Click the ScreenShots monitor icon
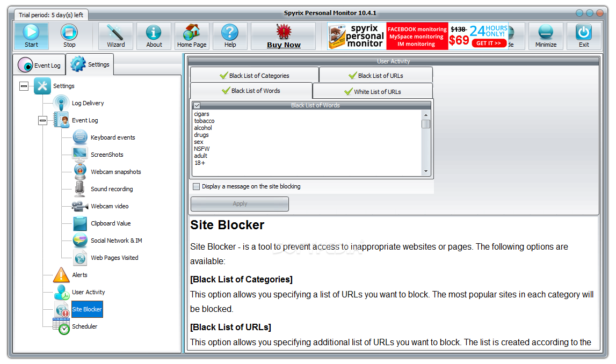The image size is (616, 364). (80, 155)
